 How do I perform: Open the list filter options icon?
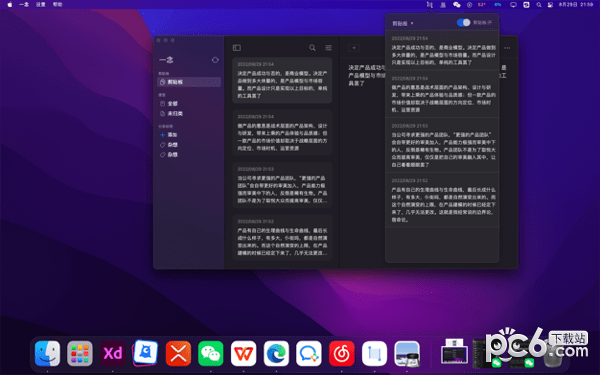tap(328, 47)
